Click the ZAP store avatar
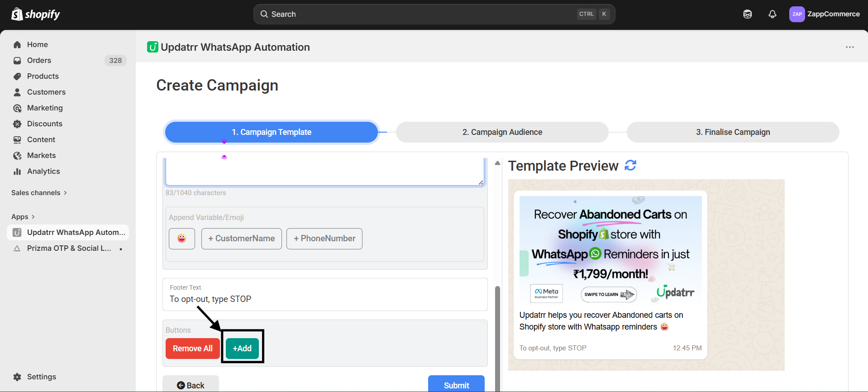 click(797, 14)
